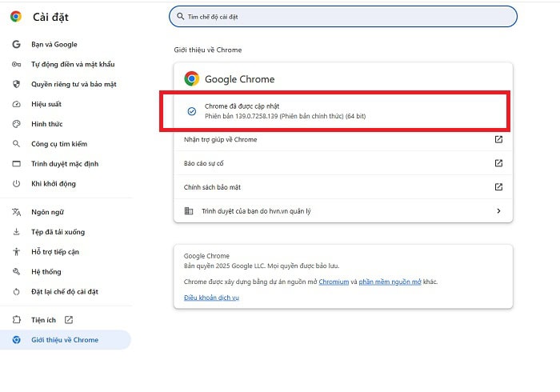Click the shield icon for Quyền riêng tư
560x392 pixels.
[x=17, y=84]
